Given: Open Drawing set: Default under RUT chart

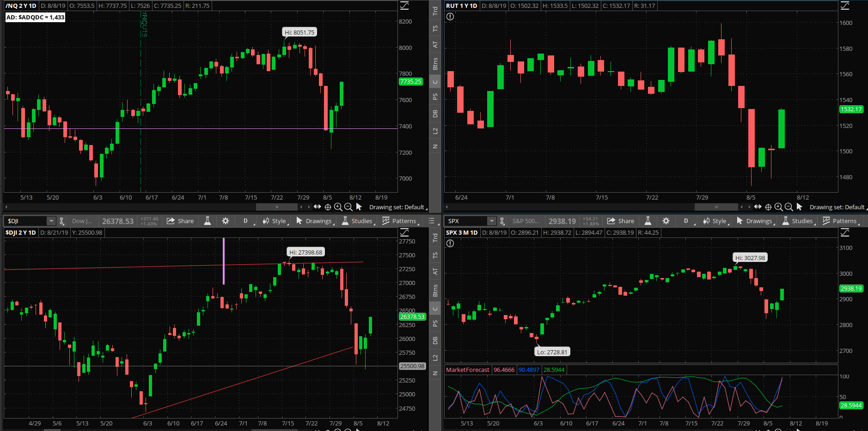Looking at the screenshot, I should 838,207.
